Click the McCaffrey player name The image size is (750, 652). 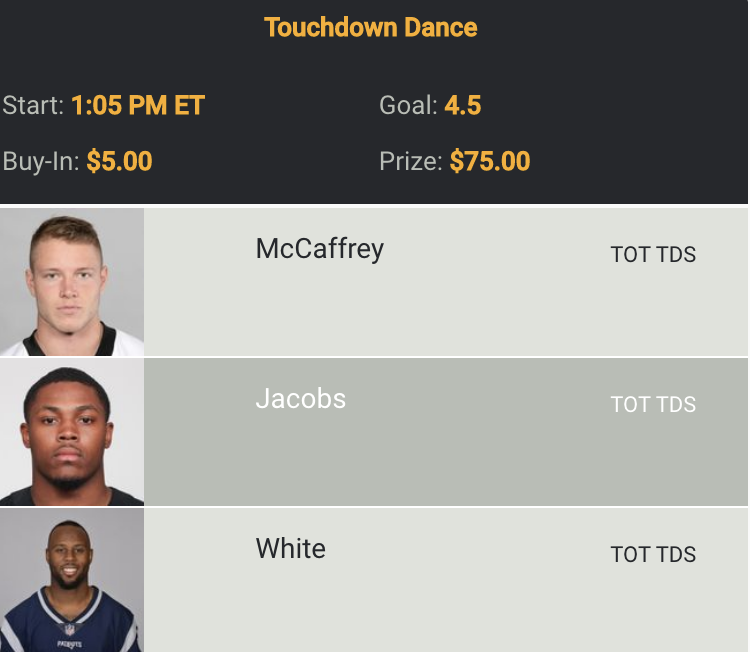pos(319,248)
